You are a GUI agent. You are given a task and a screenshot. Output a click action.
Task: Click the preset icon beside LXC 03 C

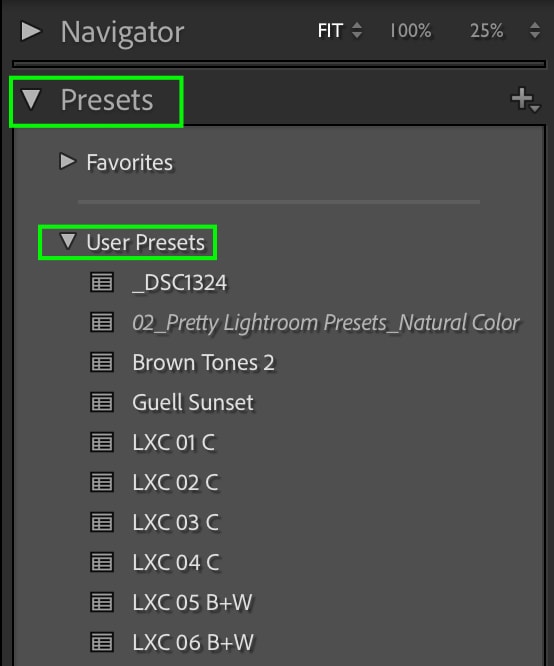point(102,522)
